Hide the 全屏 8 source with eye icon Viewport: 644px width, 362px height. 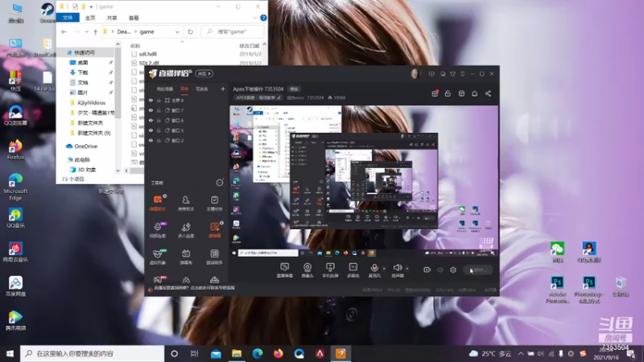pos(151,100)
